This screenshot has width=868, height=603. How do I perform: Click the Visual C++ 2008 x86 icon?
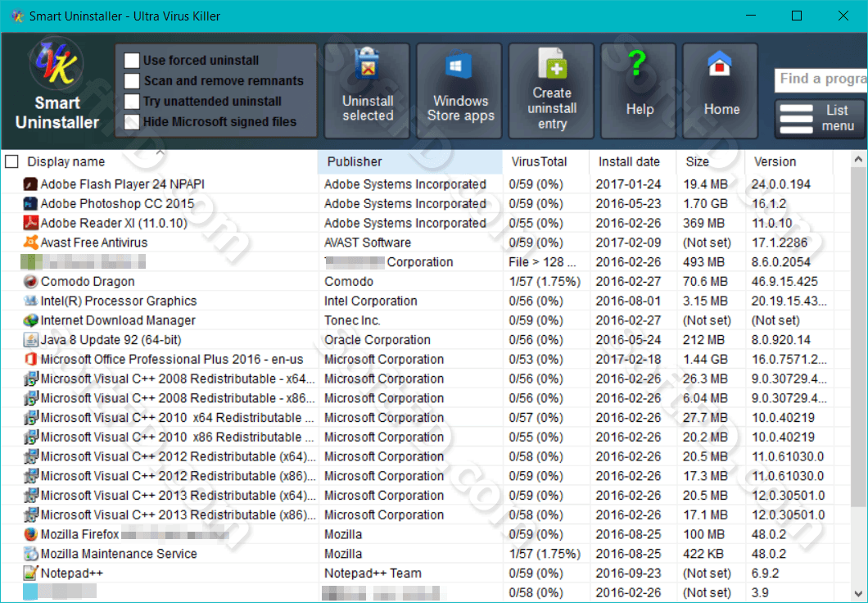30,398
